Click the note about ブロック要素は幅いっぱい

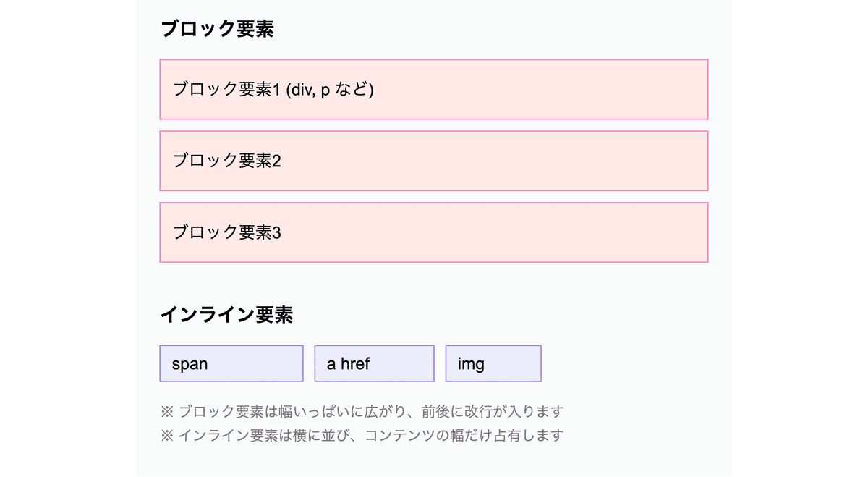click(x=362, y=412)
